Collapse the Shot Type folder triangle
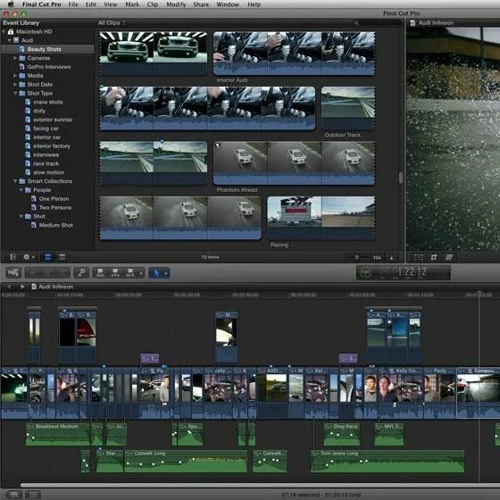Viewport: 500px width, 500px height. [x=15, y=93]
